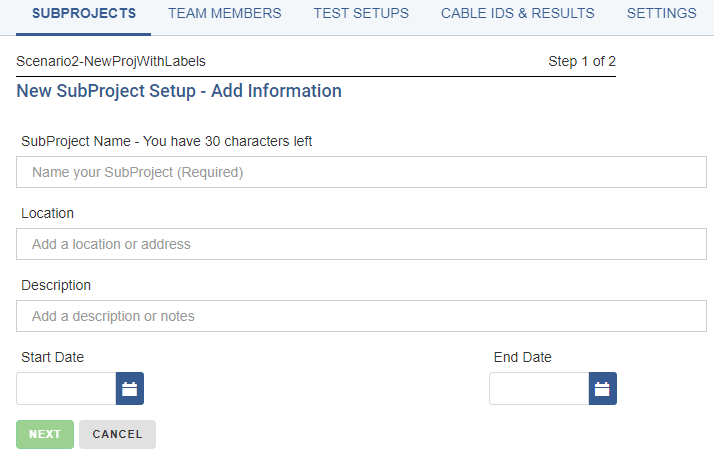The image size is (714, 463).
Task: Click into the Location address field
Action: click(x=361, y=244)
